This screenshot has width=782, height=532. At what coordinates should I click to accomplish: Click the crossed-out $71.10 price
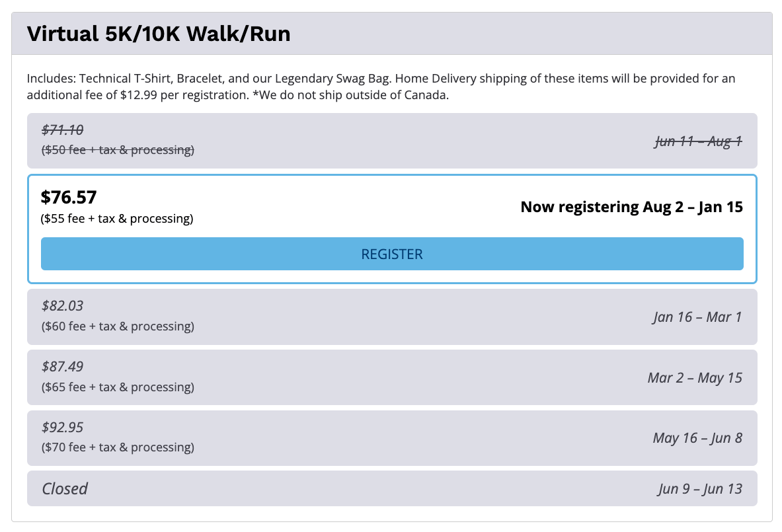click(62, 130)
